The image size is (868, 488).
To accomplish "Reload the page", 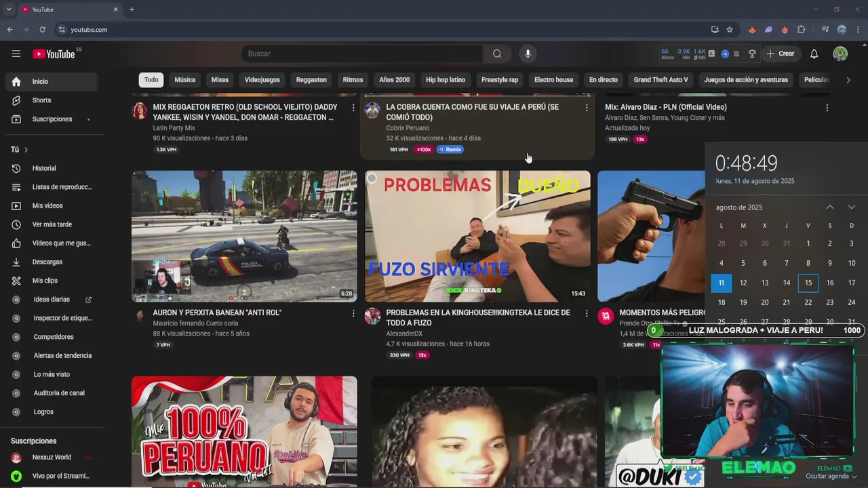I will [x=42, y=30].
